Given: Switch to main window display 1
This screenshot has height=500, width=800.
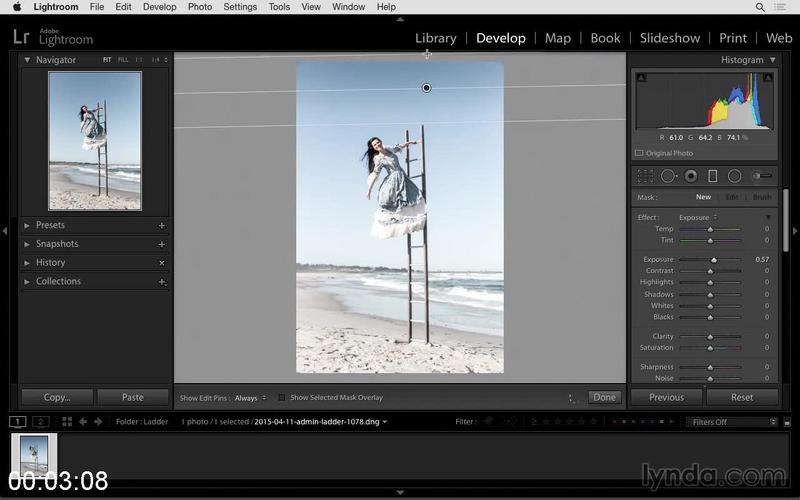Looking at the screenshot, I should coord(17,421).
